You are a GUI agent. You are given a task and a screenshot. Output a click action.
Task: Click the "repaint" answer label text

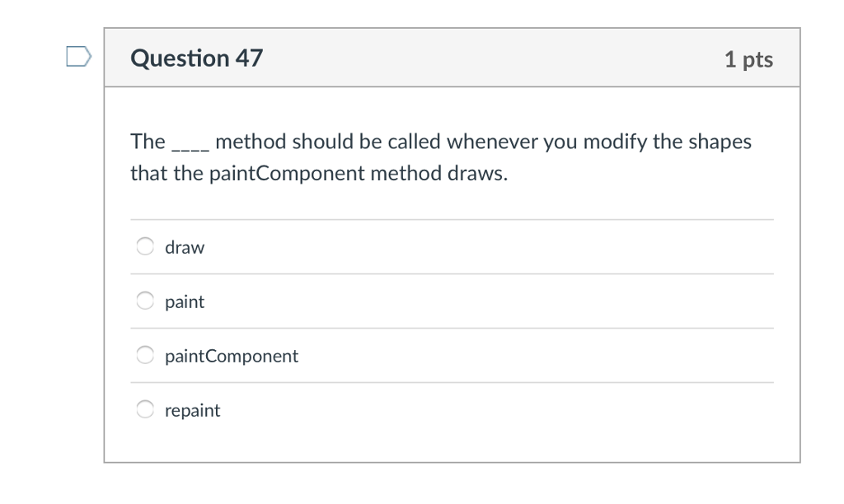[192, 410]
